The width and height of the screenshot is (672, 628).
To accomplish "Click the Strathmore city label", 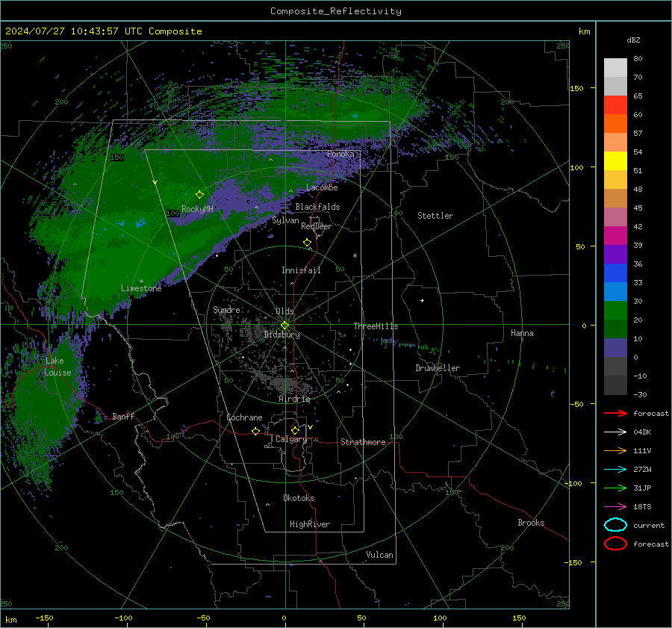I will pyautogui.click(x=363, y=442).
